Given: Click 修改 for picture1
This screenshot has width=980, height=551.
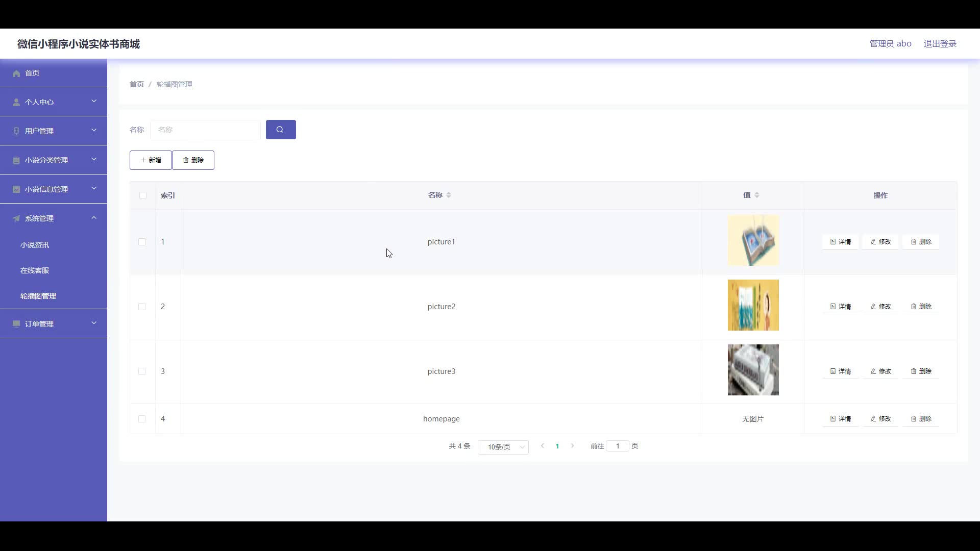Looking at the screenshot, I should 880,242.
